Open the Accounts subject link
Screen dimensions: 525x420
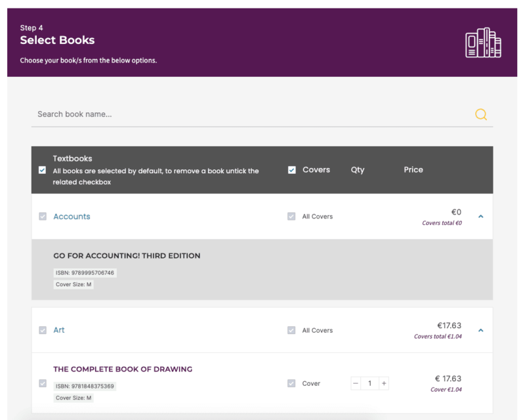72,217
